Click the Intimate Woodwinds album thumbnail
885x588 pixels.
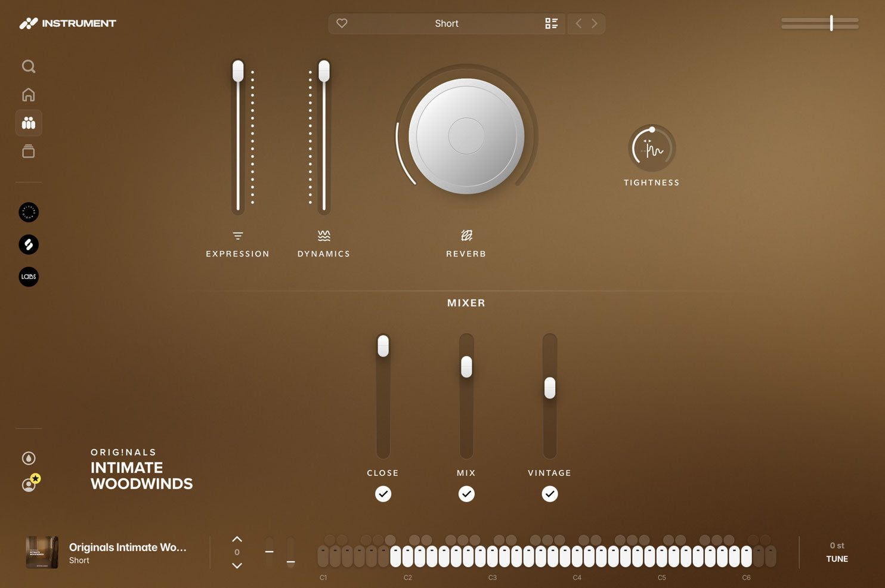[42, 552]
